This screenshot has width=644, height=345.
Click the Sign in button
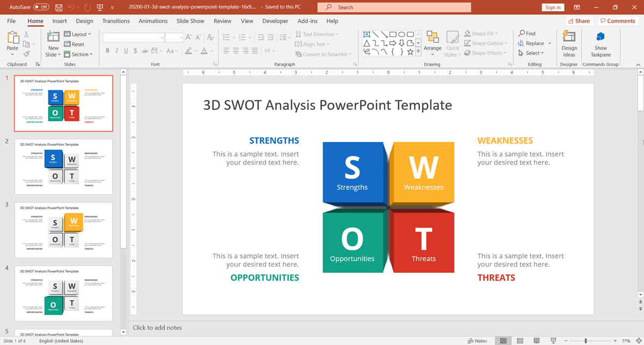(553, 8)
